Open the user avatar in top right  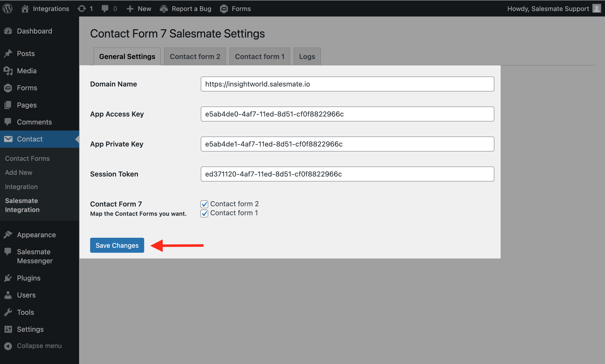pos(597,8)
